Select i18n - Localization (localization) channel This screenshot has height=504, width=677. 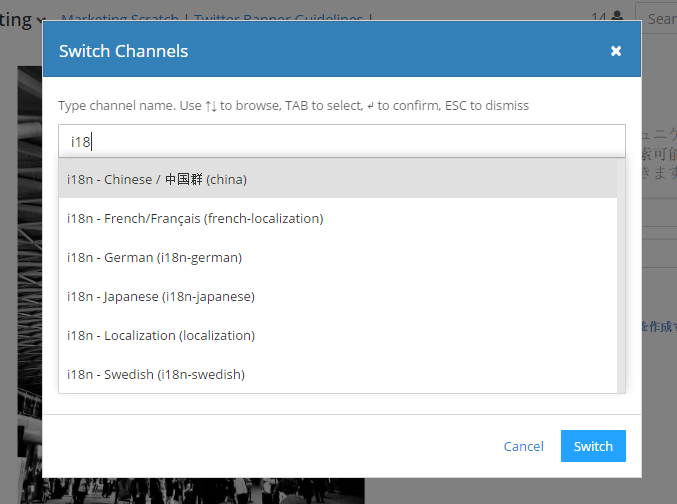coord(338,335)
